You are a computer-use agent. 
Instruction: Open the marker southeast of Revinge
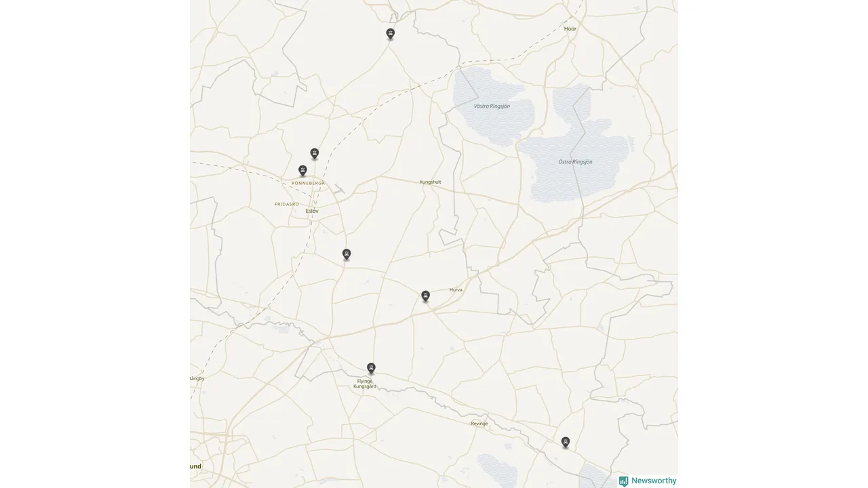(x=566, y=442)
